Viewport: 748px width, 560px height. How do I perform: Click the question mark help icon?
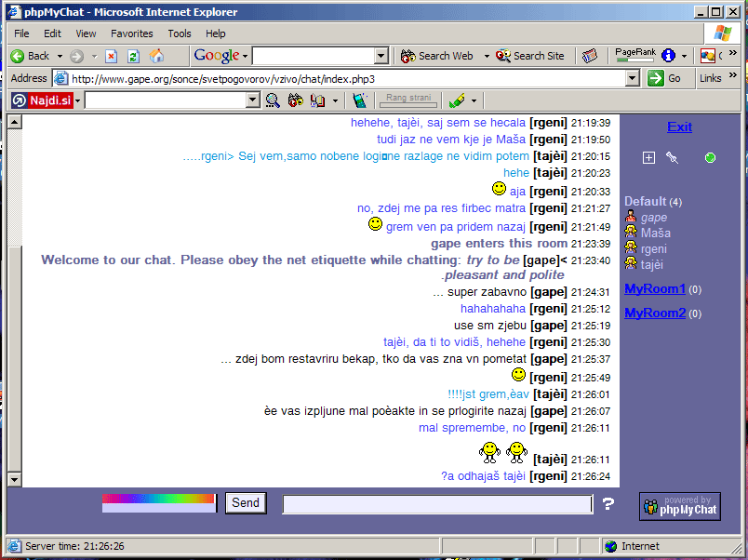608,503
